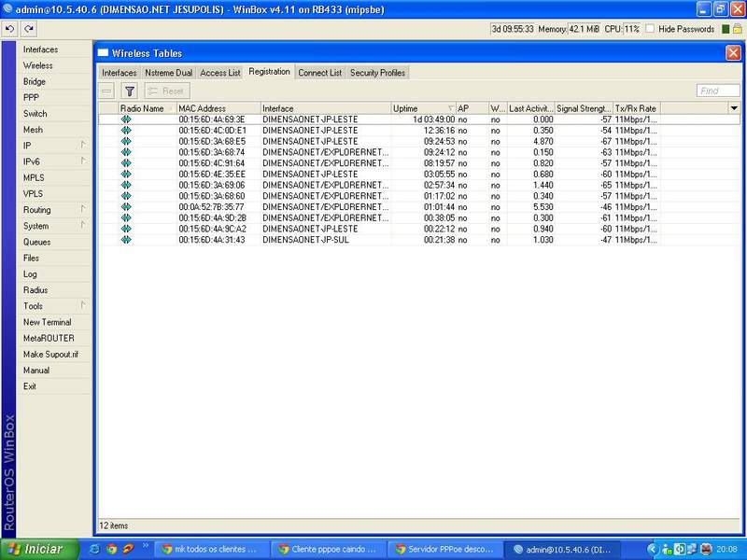This screenshot has width=747, height=560.
Task: Open Log menu item
Action: (54, 274)
